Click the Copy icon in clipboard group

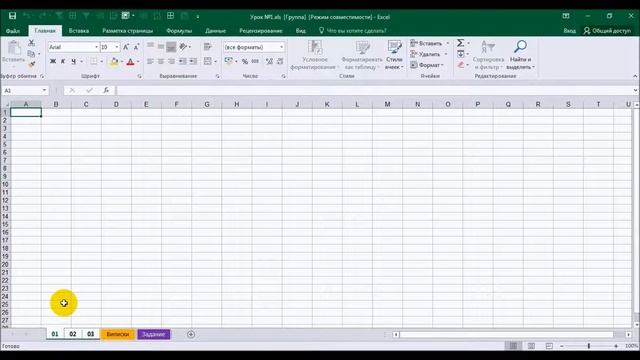(x=31, y=53)
